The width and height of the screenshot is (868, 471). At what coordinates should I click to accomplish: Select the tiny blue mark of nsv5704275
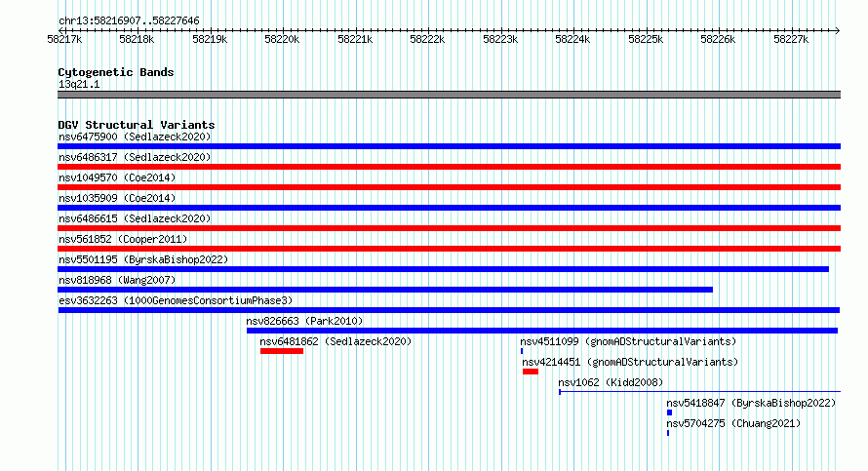tap(668, 433)
